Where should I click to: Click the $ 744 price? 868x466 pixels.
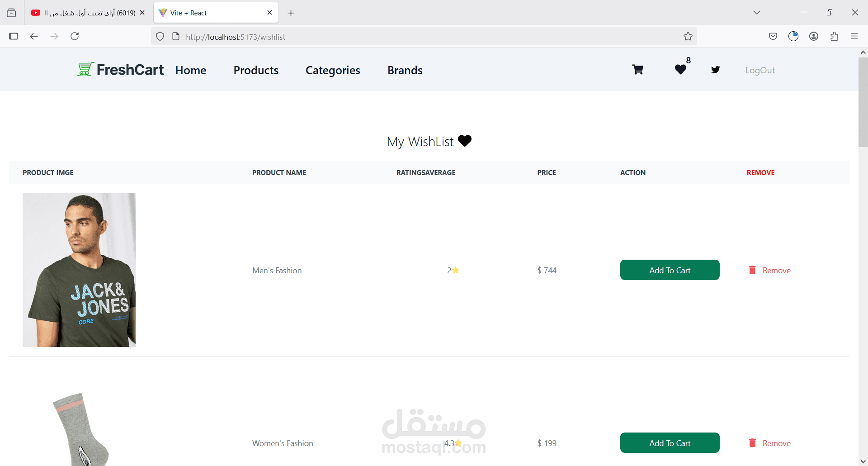[547, 271]
